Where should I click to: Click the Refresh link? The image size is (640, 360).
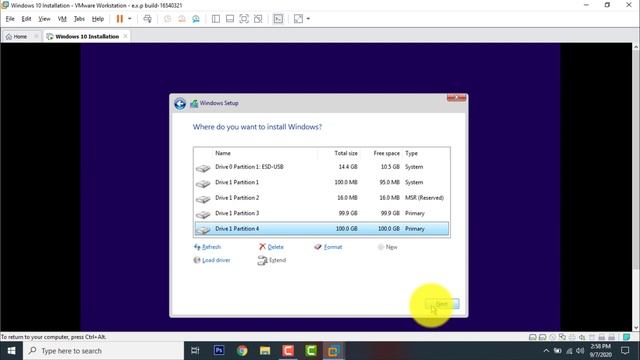coord(207,247)
